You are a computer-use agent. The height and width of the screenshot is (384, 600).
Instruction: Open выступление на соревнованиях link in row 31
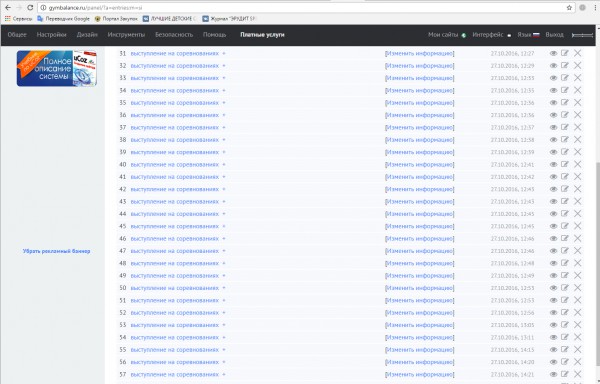[x=174, y=54]
